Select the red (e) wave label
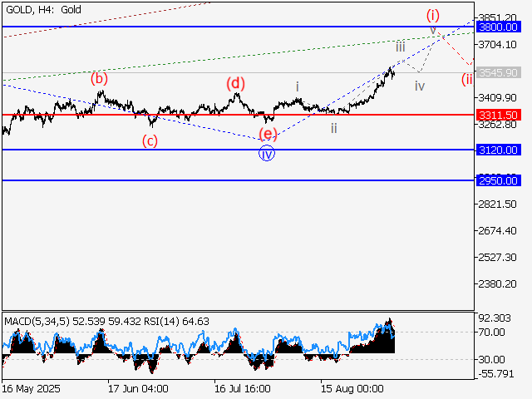Viewport: 532px width, 399px height. point(266,133)
